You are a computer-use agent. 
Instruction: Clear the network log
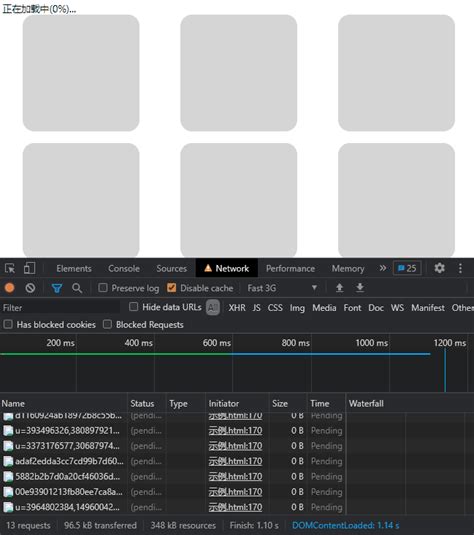30,288
